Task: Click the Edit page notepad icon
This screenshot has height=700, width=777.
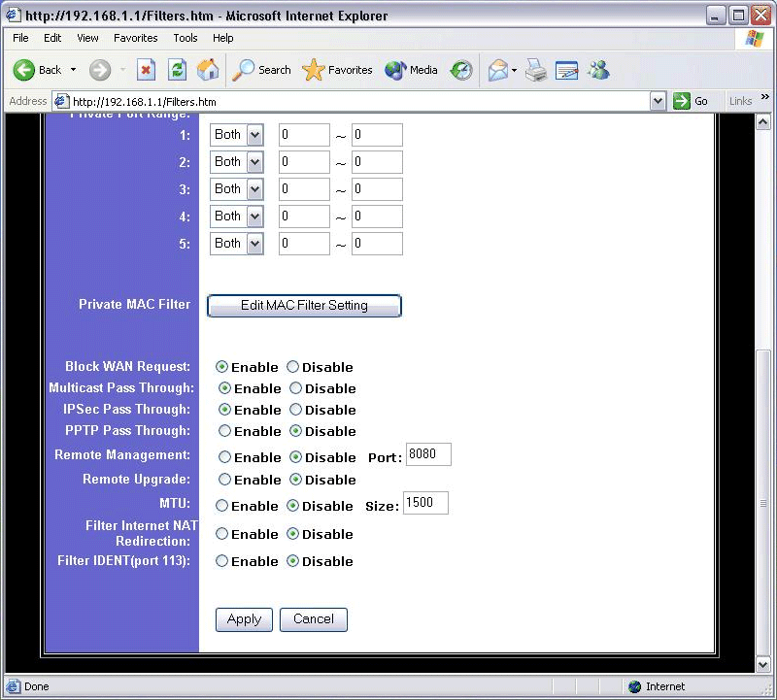Action: click(566, 70)
